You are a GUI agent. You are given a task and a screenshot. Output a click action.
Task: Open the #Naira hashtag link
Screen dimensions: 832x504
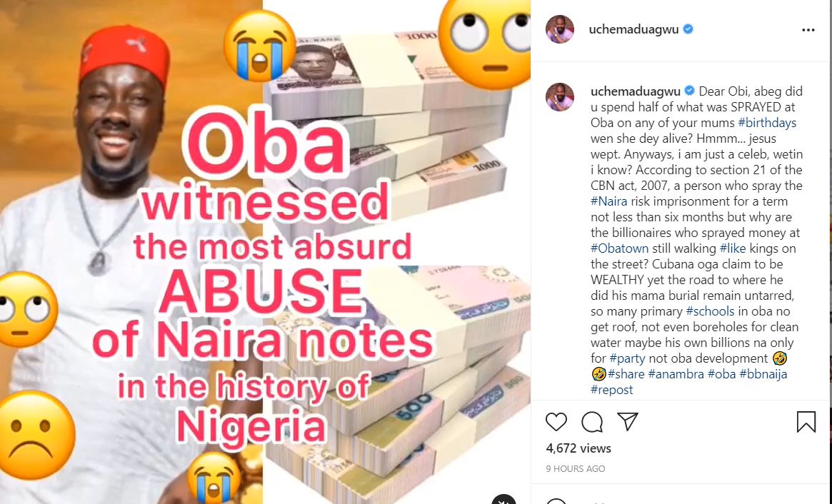608,201
